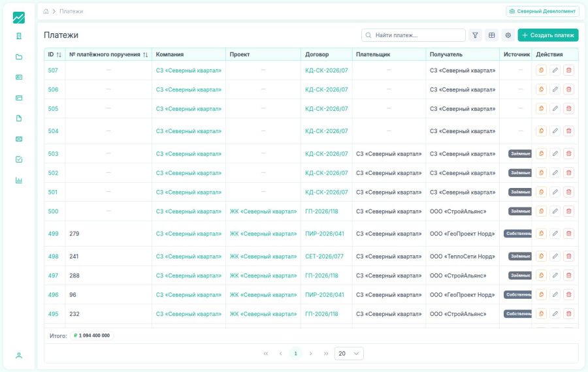Open the building icon in sidebar
Image resolution: width=588 pixels, height=372 pixels.
(x=19, y=36)
